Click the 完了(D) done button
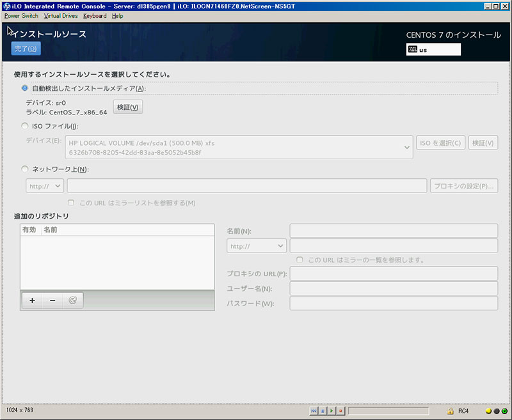512x420 pixels. pos(26,49)
